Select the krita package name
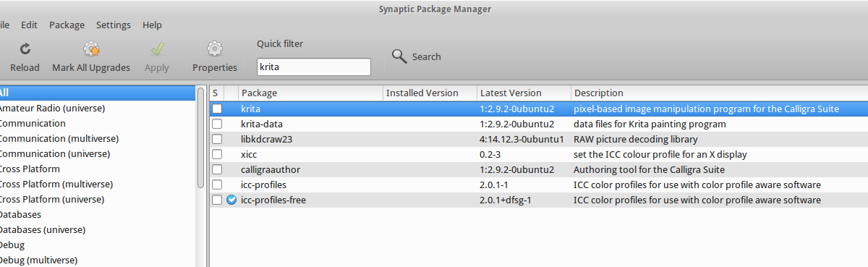The width and height of the screenshot is (868, 267). (x=250, y=109)
